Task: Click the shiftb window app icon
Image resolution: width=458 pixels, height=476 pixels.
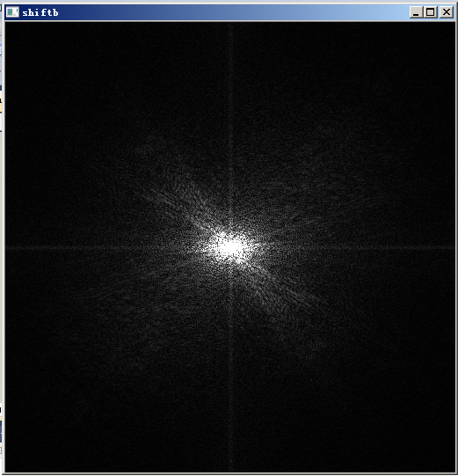Action: pyautogui.click(x=12, y=12)
